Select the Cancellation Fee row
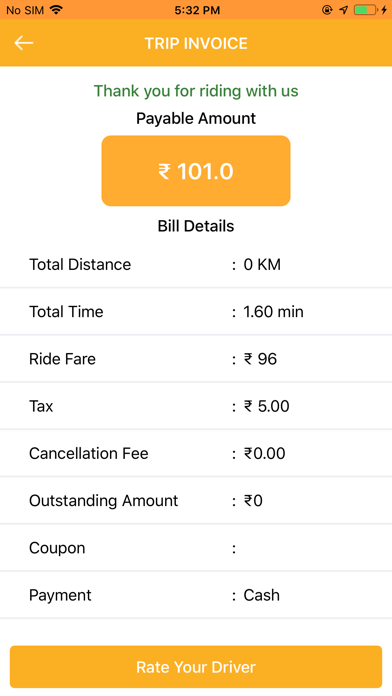Screen dimensions: 392x696 (x=196, y=453)
